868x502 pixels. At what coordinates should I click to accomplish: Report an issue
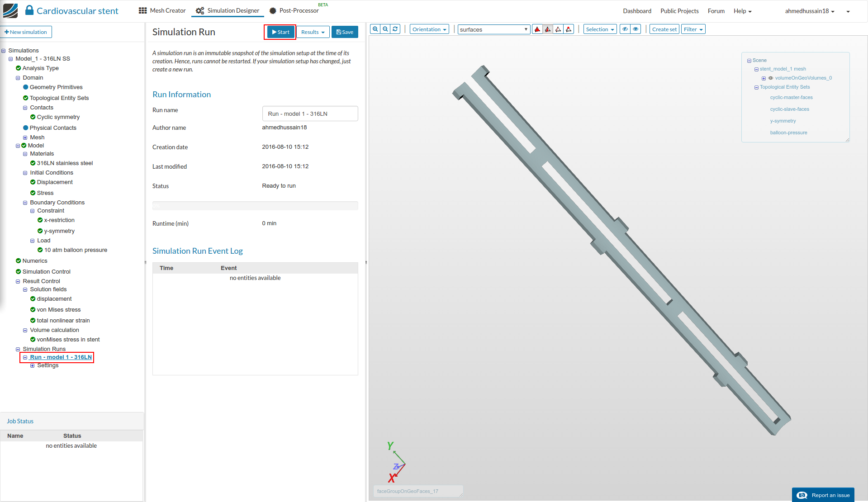(823, 495)
